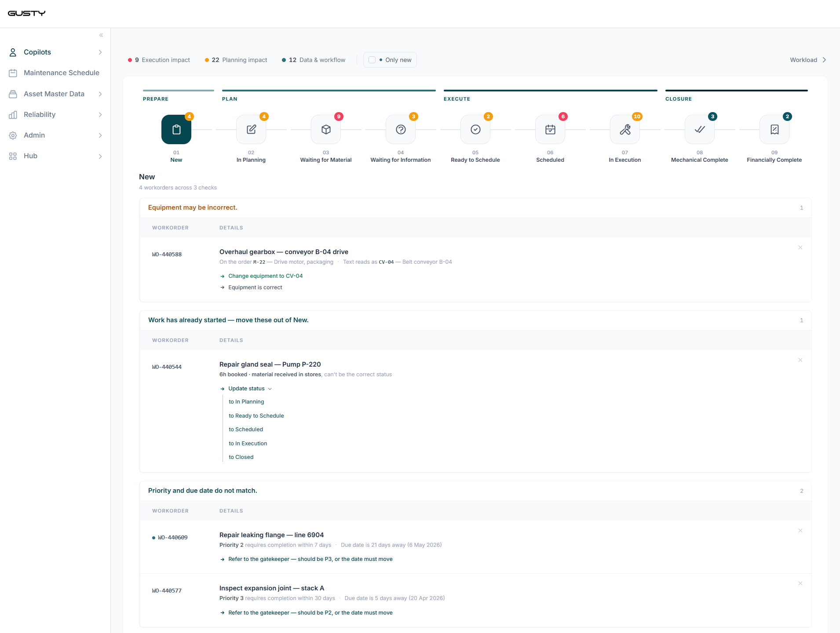Click workorder number WO-440544

167,367
